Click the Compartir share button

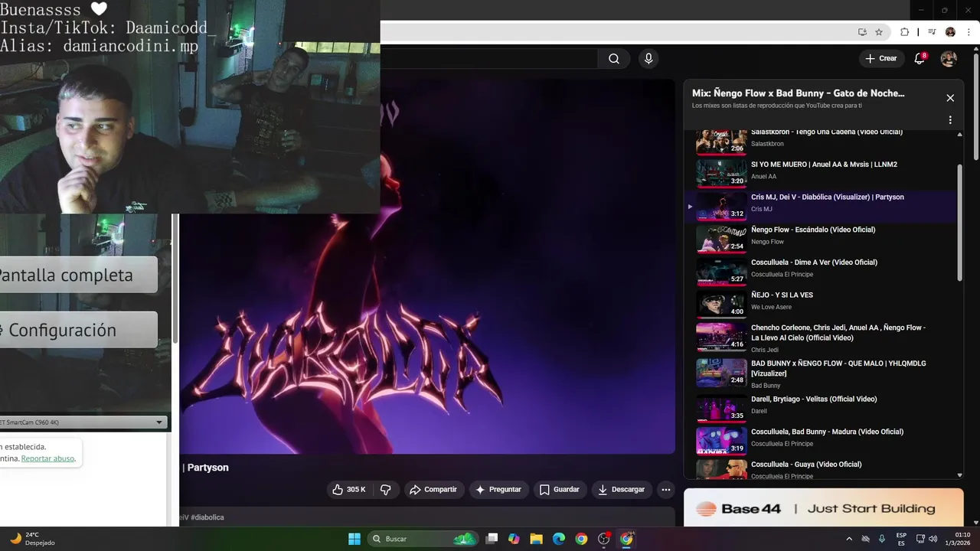[x=433, y=490]
